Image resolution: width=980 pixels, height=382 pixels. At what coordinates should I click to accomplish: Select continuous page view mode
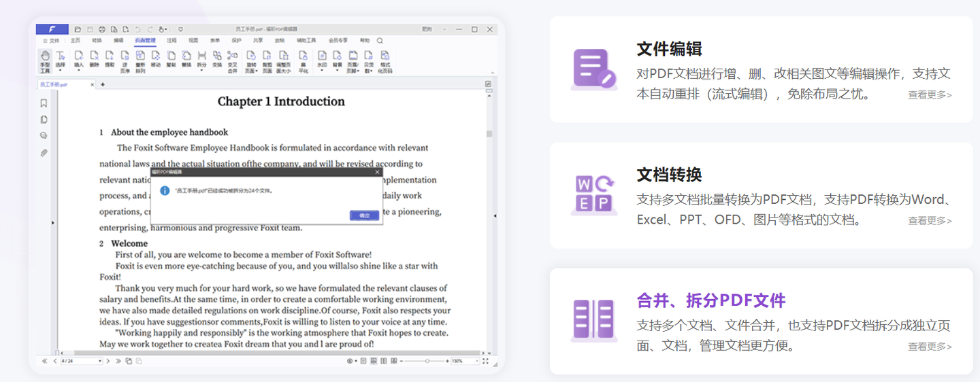pos(374,361)
